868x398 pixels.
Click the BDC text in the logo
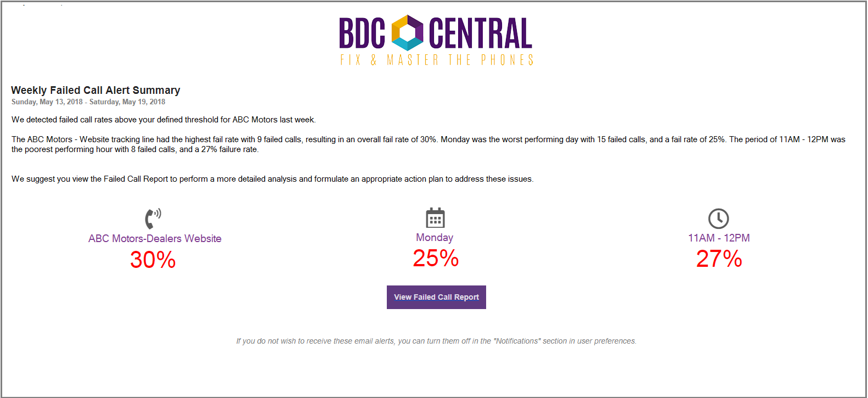(362, 33)
